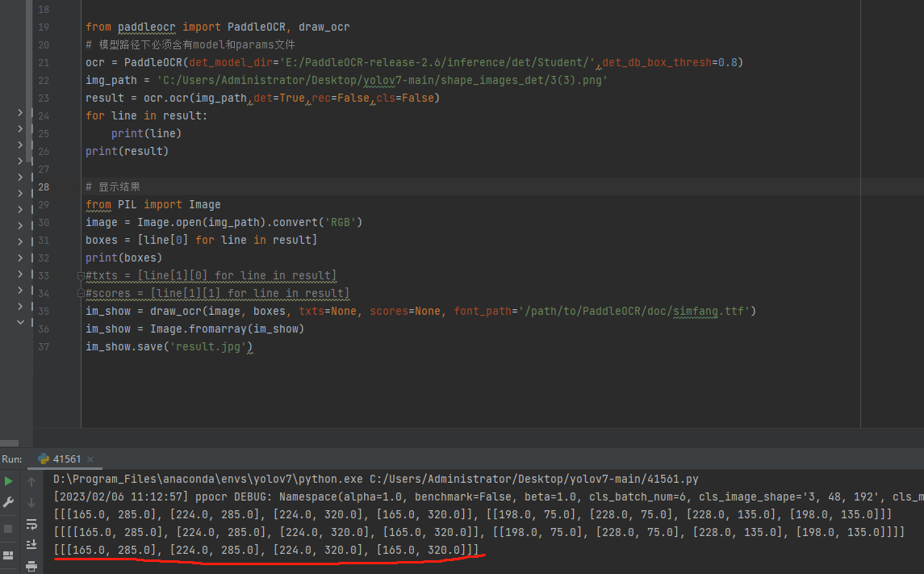The width and height of the screenshot is (924, 574).
Task: Collapse the block using line 36 chevron
Action: [20, 322]
